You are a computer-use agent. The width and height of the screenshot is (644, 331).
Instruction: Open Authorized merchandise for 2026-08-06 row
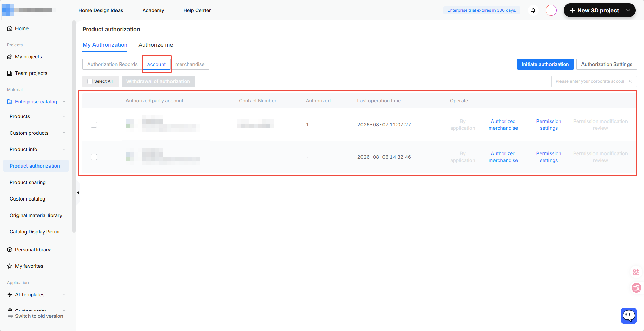click(503, 157)
